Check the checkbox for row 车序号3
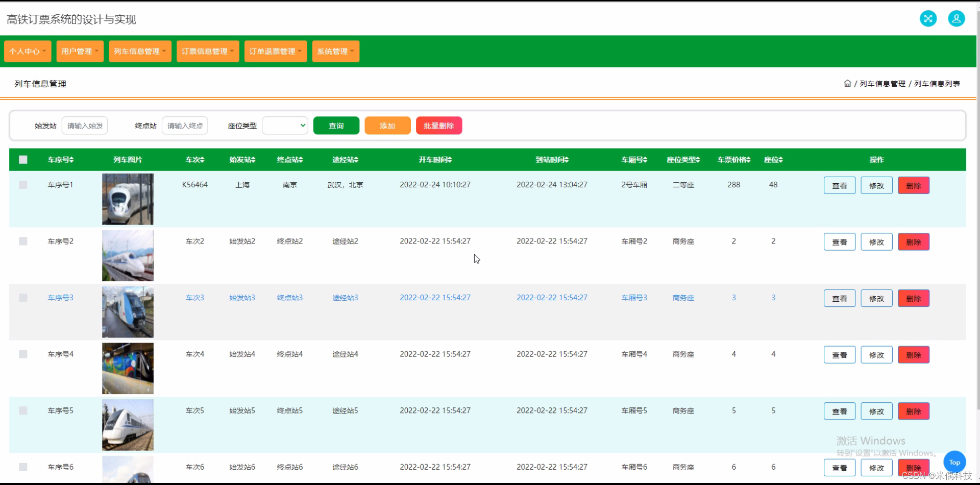The height and width of the screenshot is (485, 980). [x=23, y=298]
